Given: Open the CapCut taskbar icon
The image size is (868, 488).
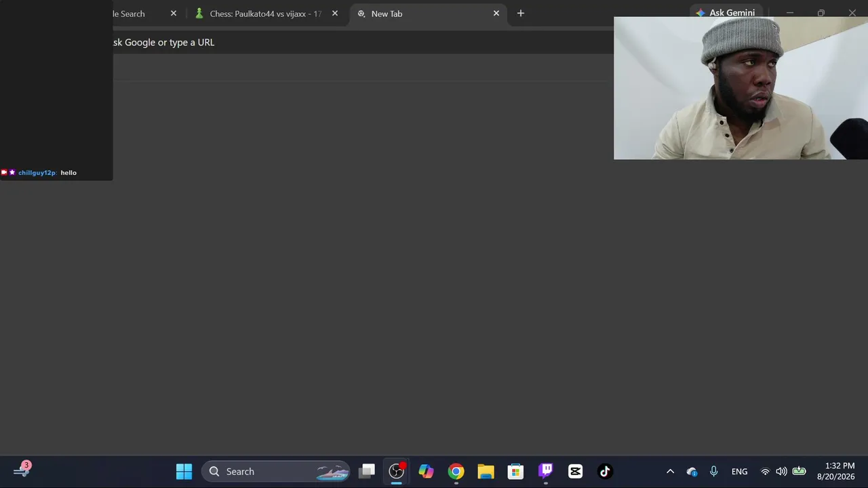Looking at the screenshot, I should click(x=575, y=471).
